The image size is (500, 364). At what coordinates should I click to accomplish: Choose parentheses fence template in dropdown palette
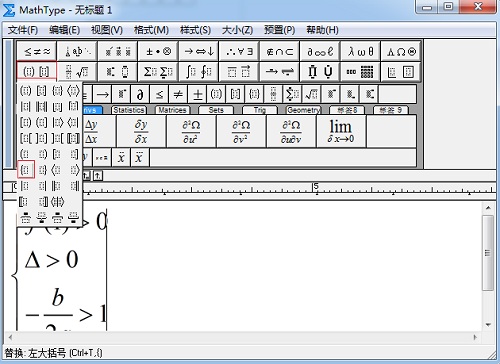click(26, 91)
